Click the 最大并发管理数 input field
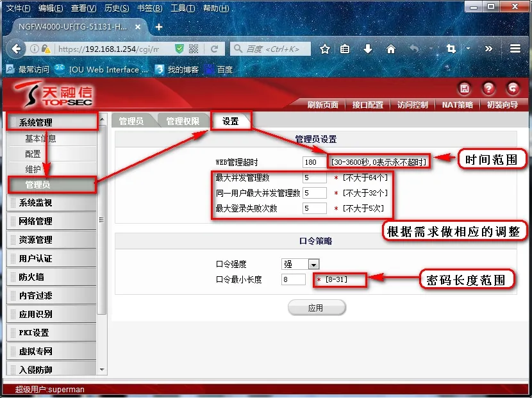 click(x=315, y=178)
